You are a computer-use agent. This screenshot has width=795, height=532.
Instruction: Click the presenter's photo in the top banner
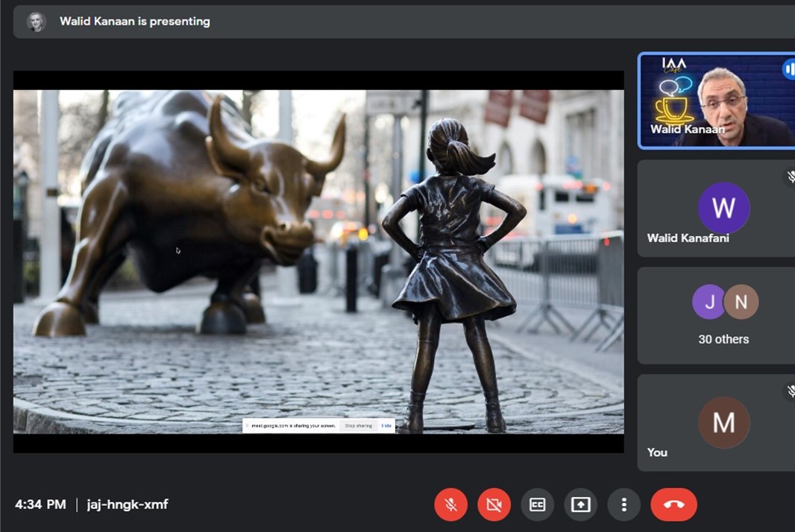36,22
